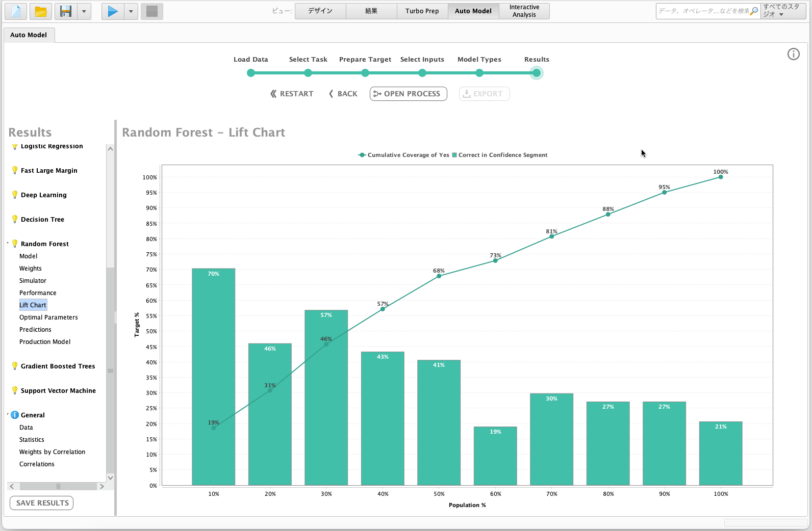Jump to the Load Data step dot
Viewport: 812px width, 531px height.
pos(251,73)
